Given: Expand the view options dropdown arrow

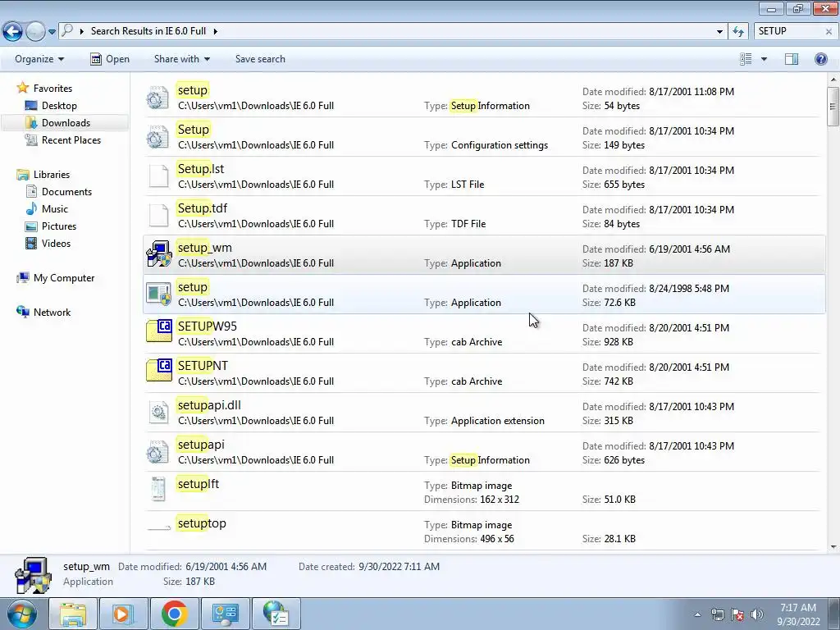Looking at the screenshot, I should (764, 59).
